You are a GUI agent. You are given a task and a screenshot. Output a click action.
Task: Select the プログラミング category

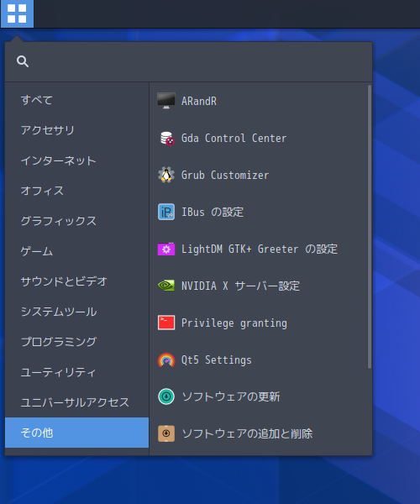pyautogui.click(x=76, y=342)
